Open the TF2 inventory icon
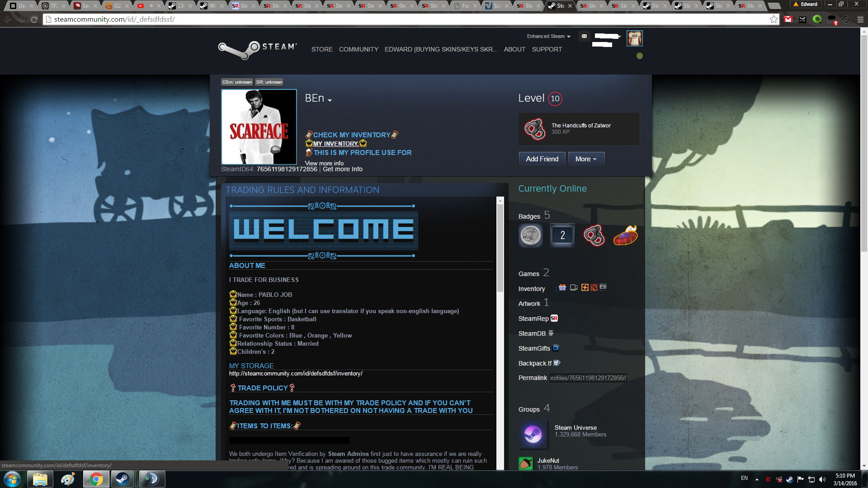This screenshot has height=488, width=868. [x=585, y=287]
